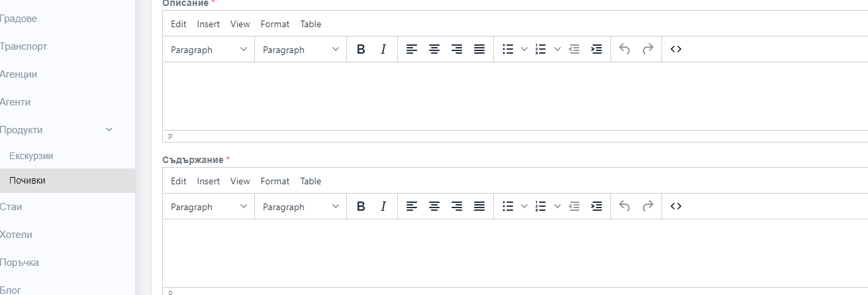Align text right in Съдържание editor

(x=457, y=206)
